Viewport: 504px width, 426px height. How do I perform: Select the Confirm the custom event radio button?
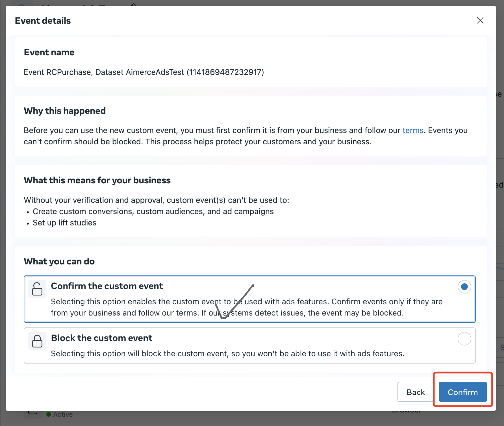click(464, 287)
